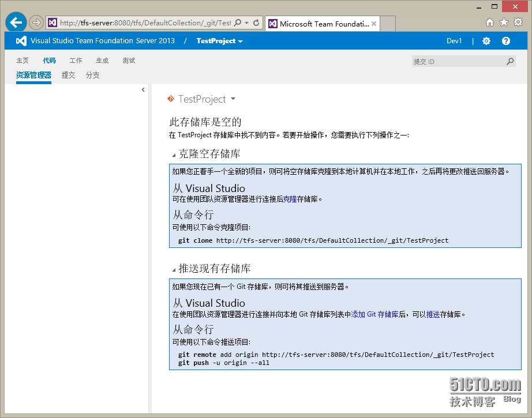Click the Visual Studio logo in the header
Viewport: 532px width, 418px height.
[21, 41]
